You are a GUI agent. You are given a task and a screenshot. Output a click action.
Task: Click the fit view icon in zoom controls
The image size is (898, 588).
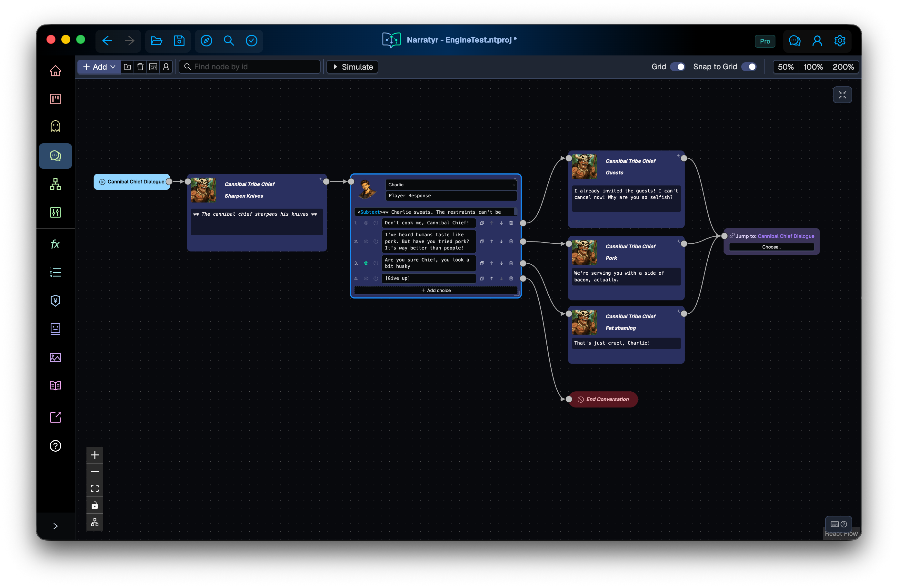pos(95,488)
